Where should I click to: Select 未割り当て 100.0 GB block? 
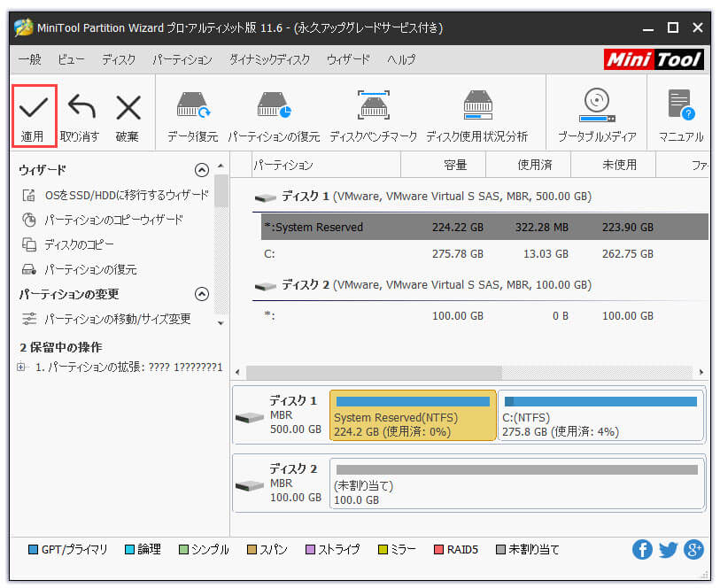point(517,484)
